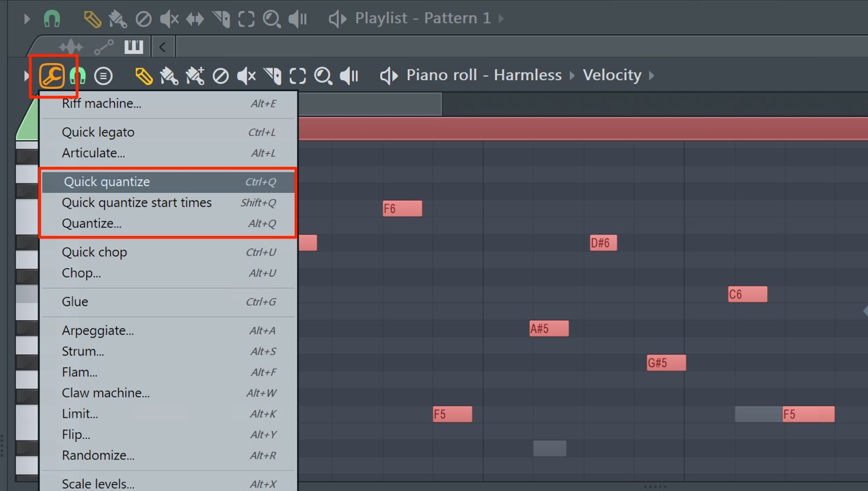868x491 pixels.
Task: Select the Piano roll Paint drum sequence tool
Action: (195, 75)
